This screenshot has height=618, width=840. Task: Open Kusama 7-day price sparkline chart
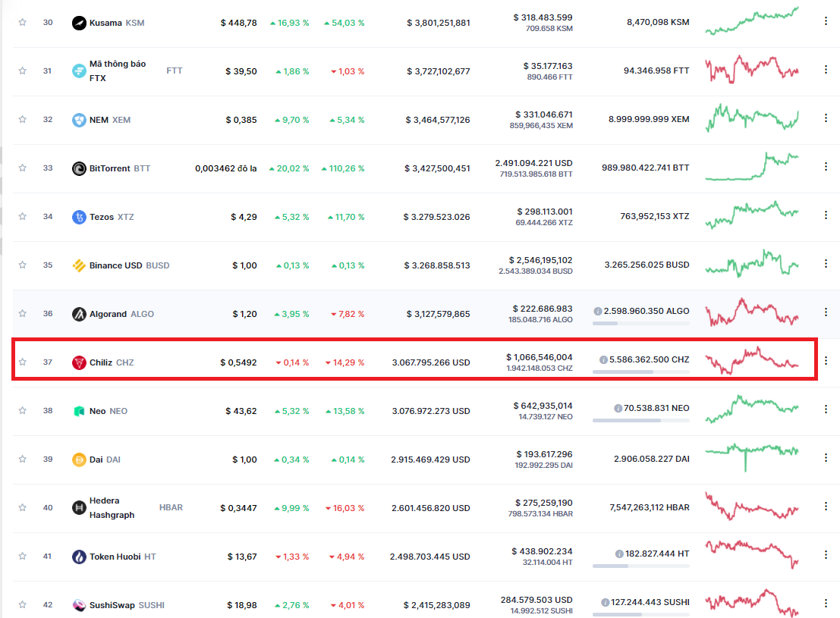752,21
